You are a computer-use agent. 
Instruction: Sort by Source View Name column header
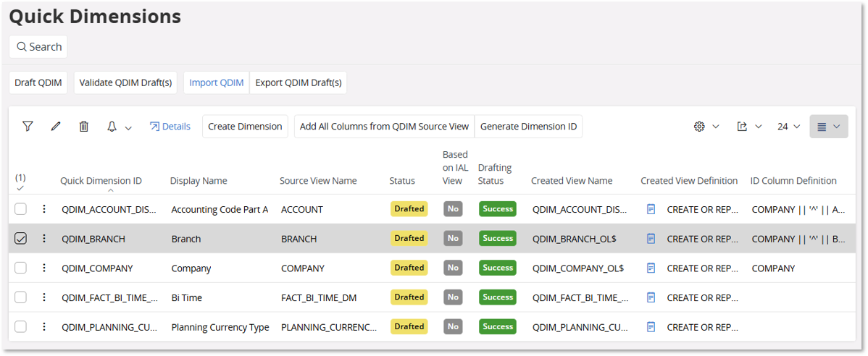pyautogui.click(x=318, y=181)
